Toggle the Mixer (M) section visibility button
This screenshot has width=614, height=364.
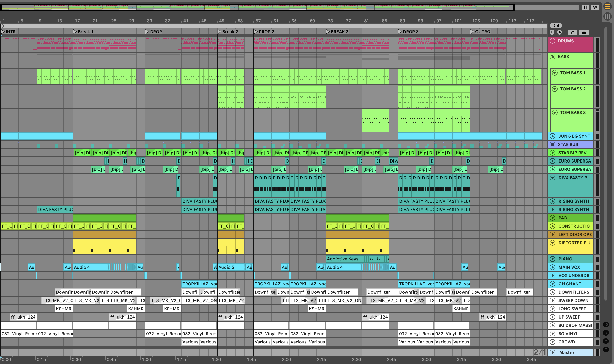pyautogui.click(x=606, y=341)
